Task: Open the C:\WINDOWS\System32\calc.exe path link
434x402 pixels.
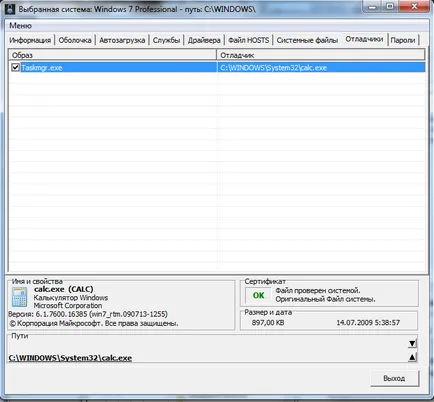Action: (x=70, y=358)
